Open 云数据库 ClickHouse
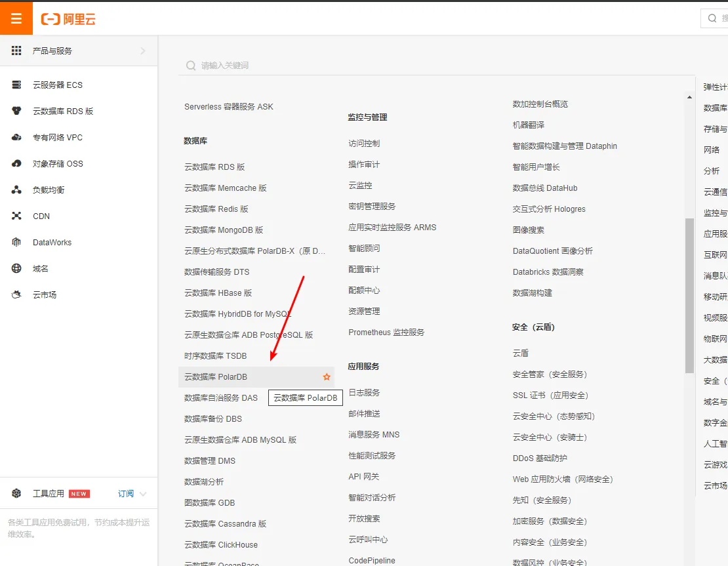 (221, 544)
